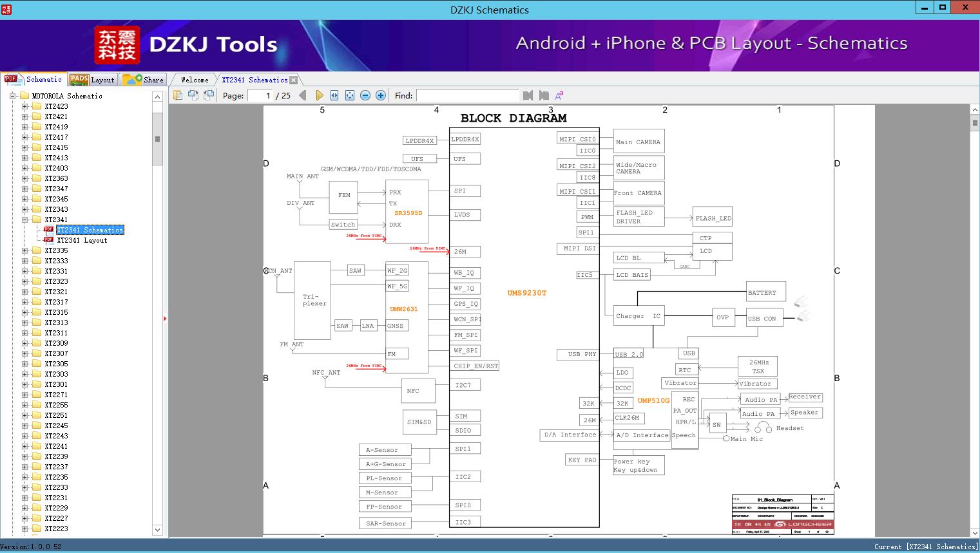
Task: Click the MOTOROLA Schematic folder icon
Action: tap(24, 96)
